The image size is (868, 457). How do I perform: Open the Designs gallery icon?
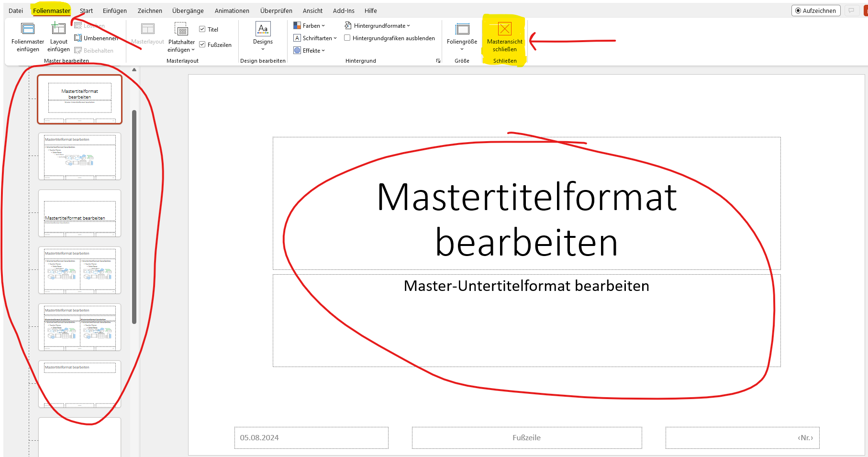click(x=263, y=30)
